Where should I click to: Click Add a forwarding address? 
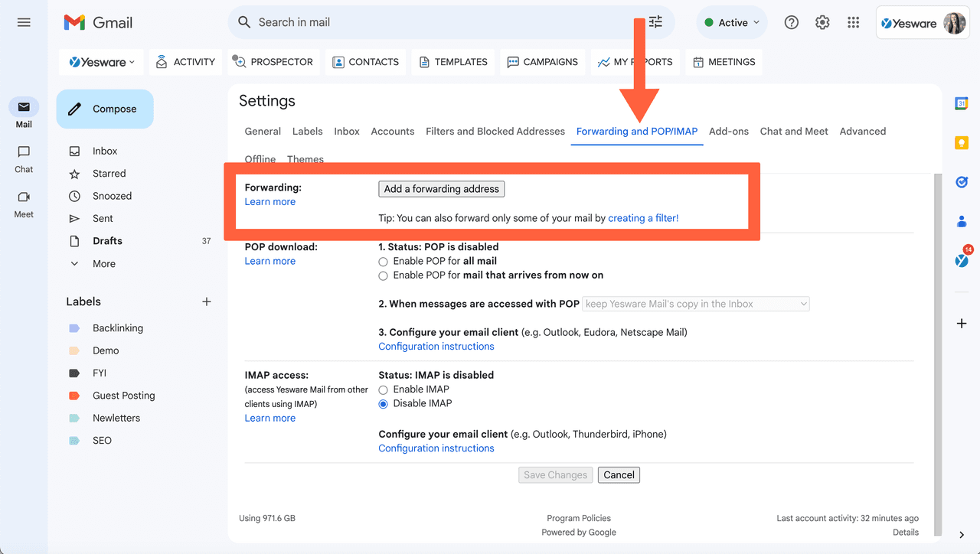click(441, 188)
